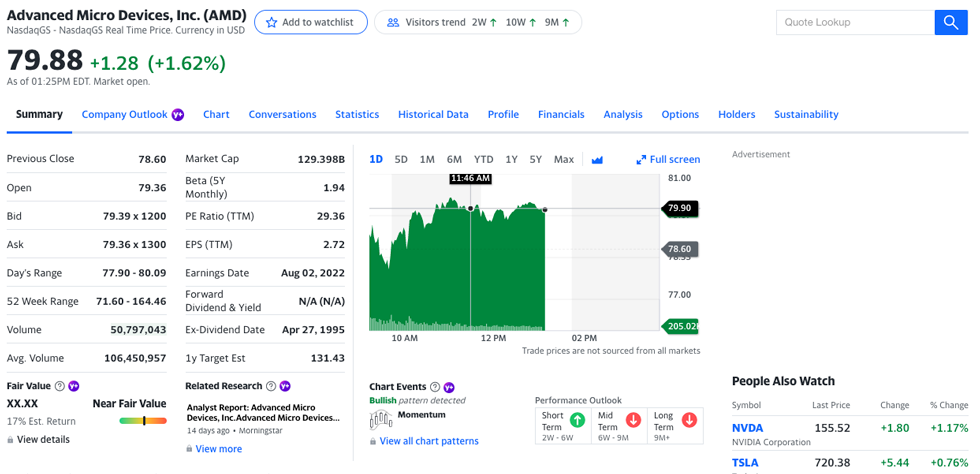Click the Short Term green up arrow
This screenshot has height=474, width=980.
coord(578,420)
